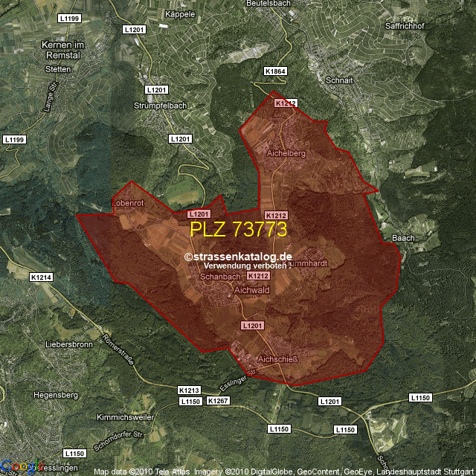Click the K1267 road shield

tap(218, 401)
